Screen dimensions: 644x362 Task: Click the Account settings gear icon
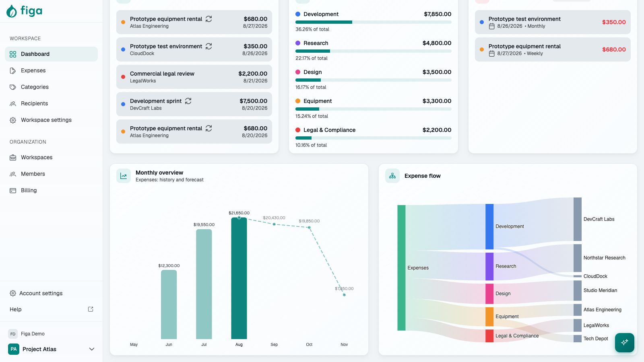[13, 293]
